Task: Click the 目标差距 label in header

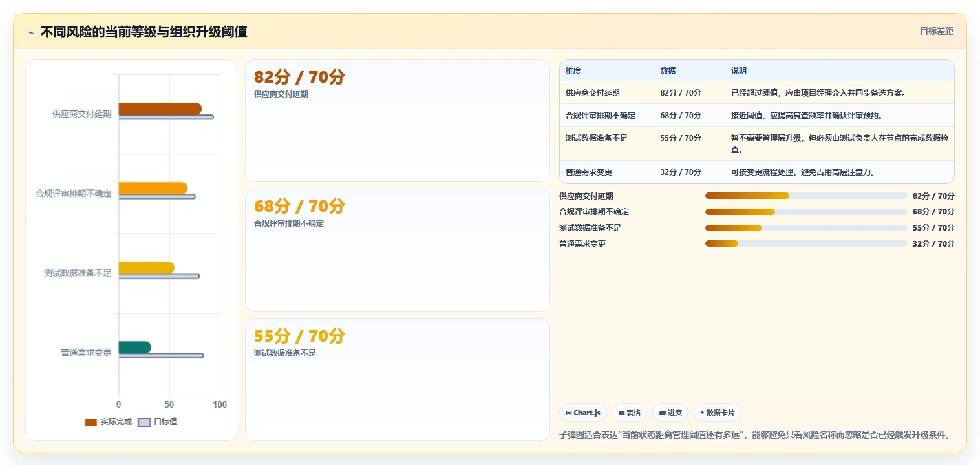Action: pos(936,31)
